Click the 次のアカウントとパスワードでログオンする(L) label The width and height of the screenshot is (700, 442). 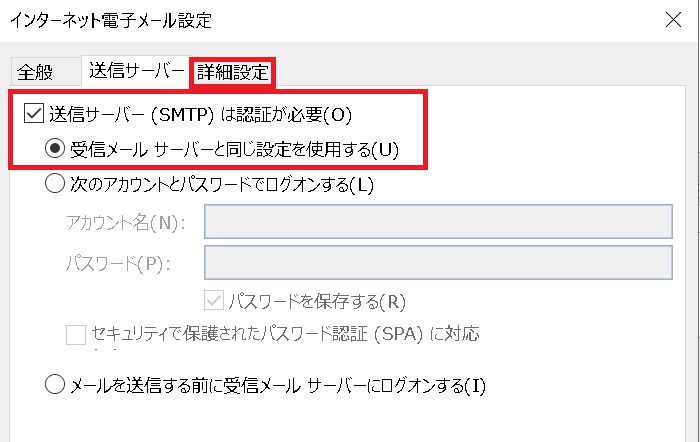coord(222,184)
